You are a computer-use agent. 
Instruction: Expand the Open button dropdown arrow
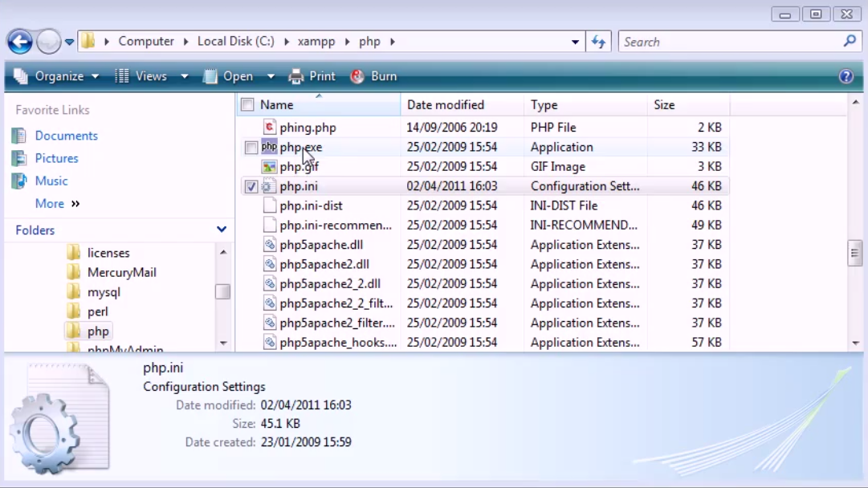271,76
